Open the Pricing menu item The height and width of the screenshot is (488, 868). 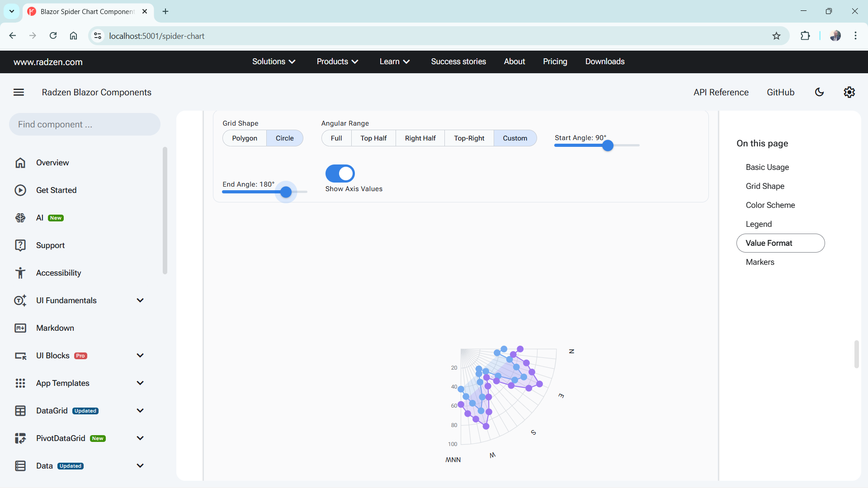[555, 61]
